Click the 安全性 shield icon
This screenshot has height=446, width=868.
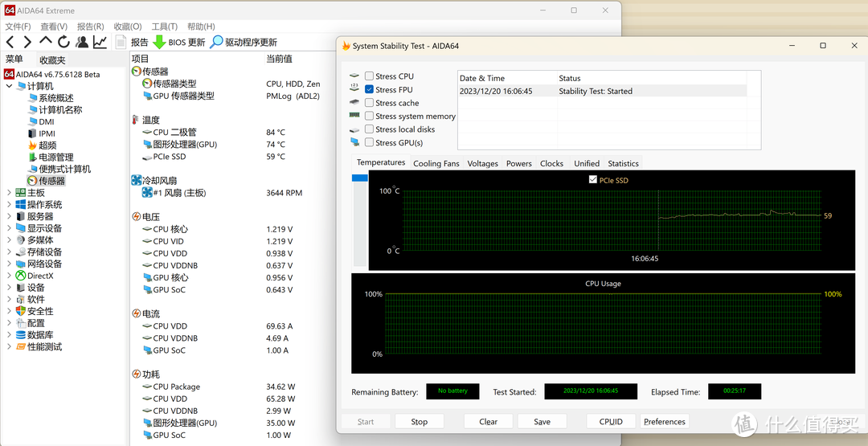pos(20,311)
